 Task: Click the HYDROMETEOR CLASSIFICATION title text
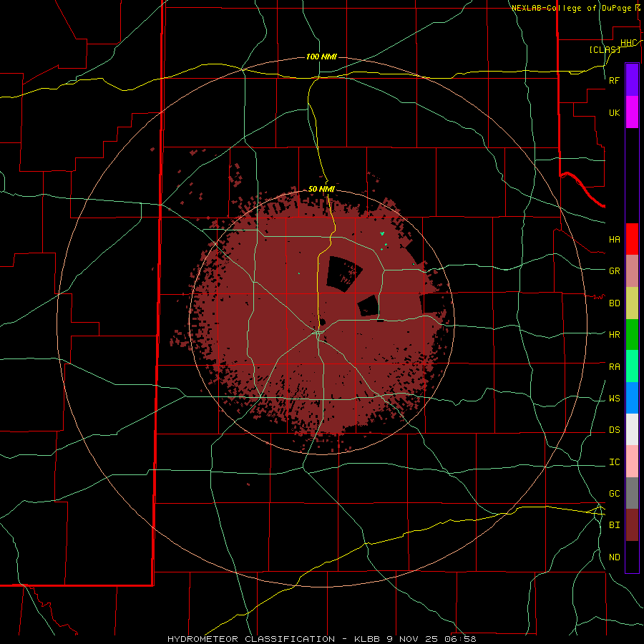(251, 639)
